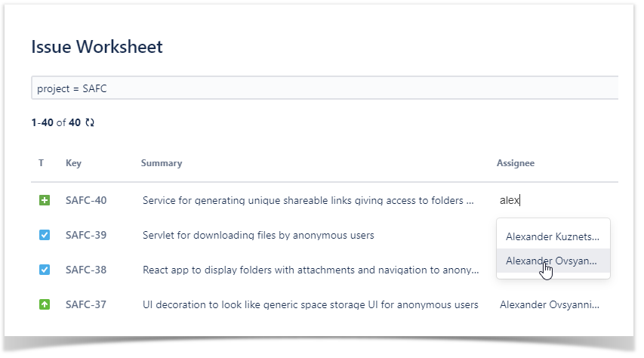Click the refresh icon next to the issue count
This screenshot has height=358, width=644.
click(x=91, y=122)
